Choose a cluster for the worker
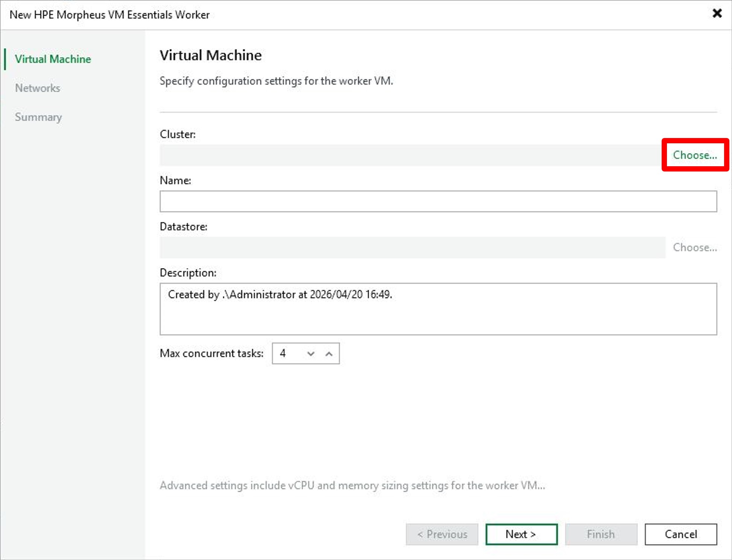Image resolution: width=732 pixels, height=560 pixels. pyautogui.click(x=695, y=155)
